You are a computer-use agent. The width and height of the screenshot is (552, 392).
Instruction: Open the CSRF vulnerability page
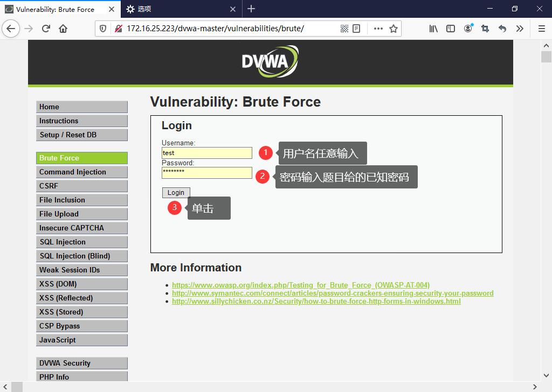82,186
